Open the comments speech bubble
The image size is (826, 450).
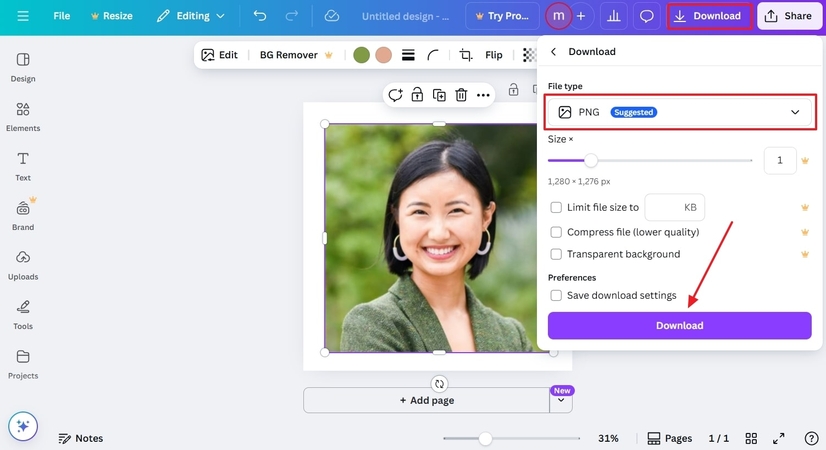646,16
